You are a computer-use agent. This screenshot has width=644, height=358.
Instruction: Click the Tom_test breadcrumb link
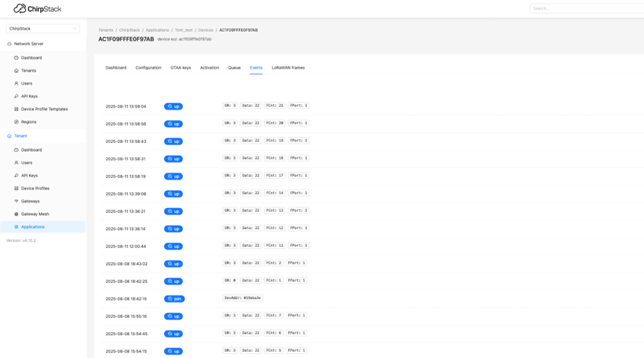click(183, 31)
